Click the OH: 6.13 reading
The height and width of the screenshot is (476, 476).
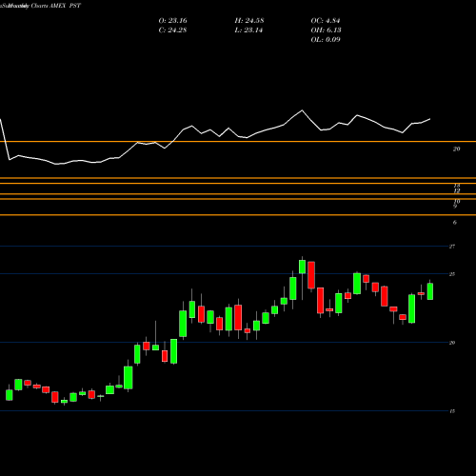[x=326, y=30]
